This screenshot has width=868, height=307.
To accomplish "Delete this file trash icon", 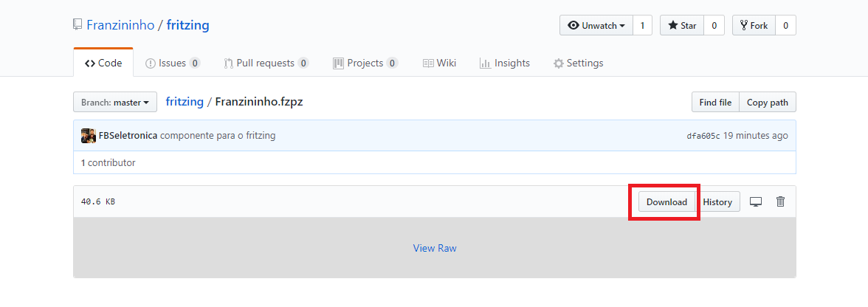I will coord(781,202).
